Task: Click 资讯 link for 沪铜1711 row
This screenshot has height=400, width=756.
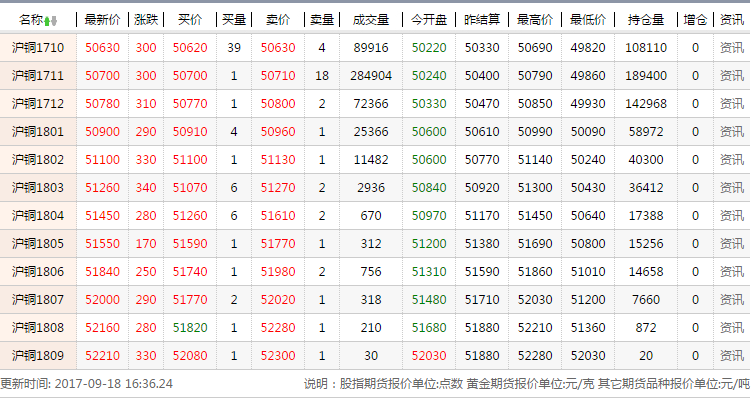Action: (731, 76)
